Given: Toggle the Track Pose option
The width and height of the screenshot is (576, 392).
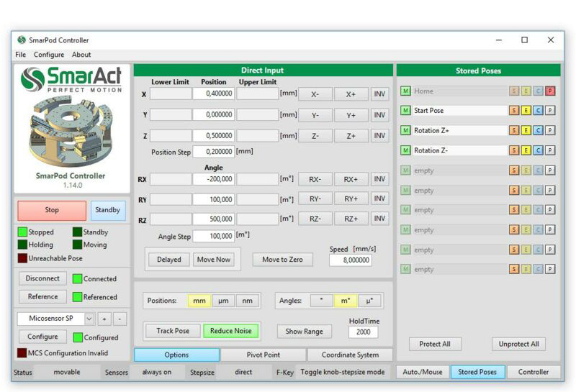Looking at the screenshot, I should [173, 331].
